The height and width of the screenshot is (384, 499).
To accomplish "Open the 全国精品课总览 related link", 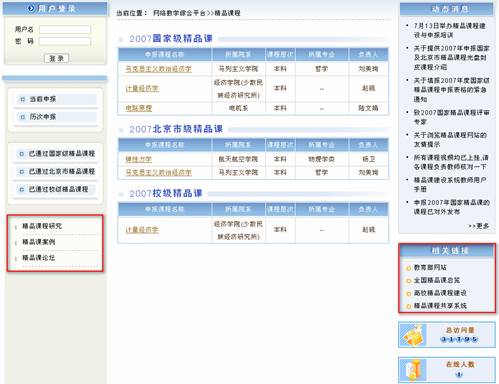I will (x=437, y=280).
